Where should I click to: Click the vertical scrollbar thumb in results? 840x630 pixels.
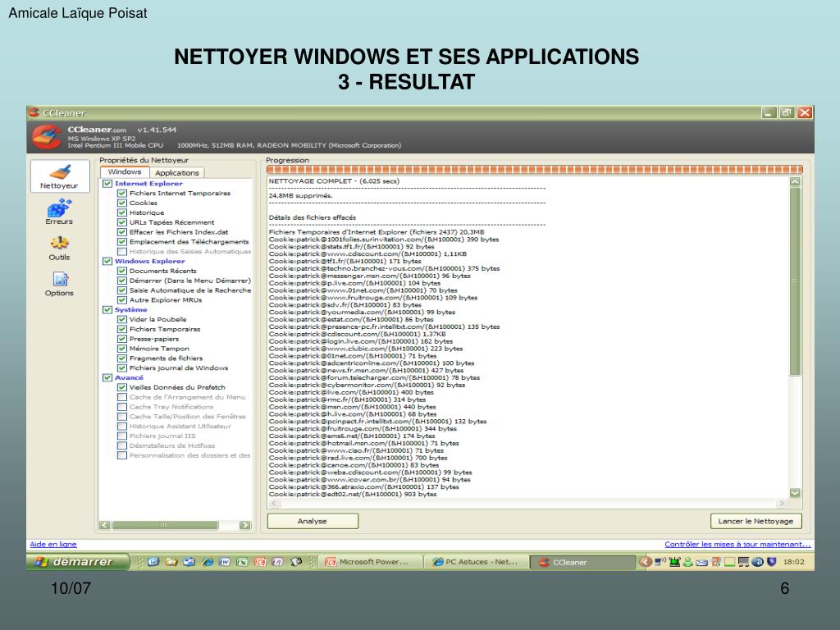click(795, 281)
